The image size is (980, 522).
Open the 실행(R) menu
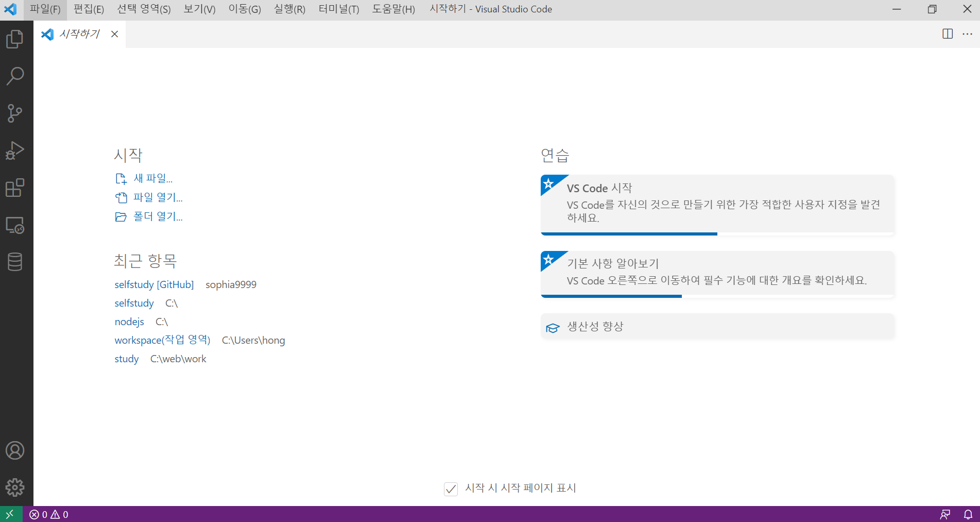click(x=289, y=9)
